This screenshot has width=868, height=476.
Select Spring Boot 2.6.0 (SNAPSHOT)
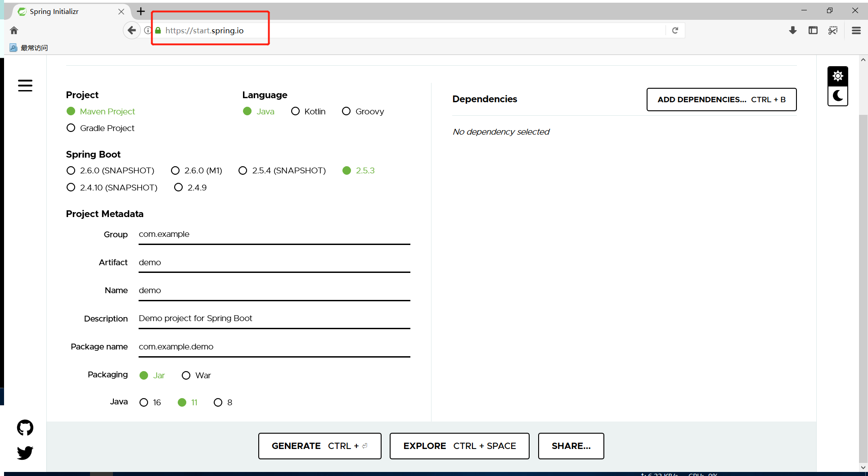[x=110, y=171]
